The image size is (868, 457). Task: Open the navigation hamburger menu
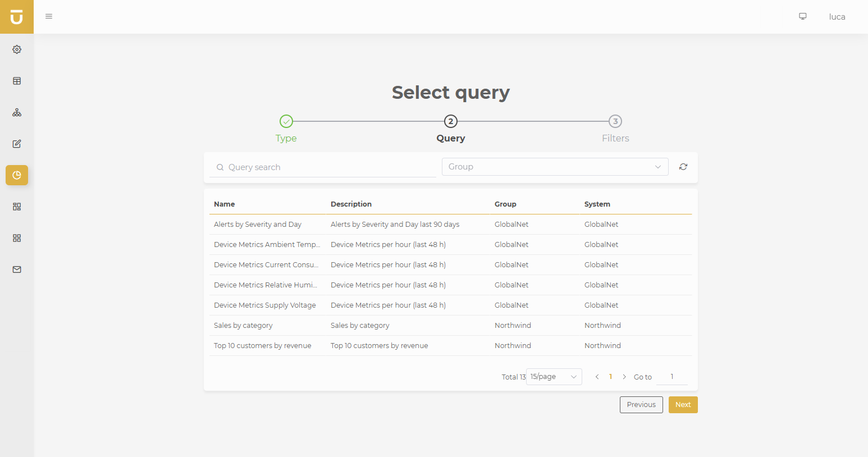[49, 16]
